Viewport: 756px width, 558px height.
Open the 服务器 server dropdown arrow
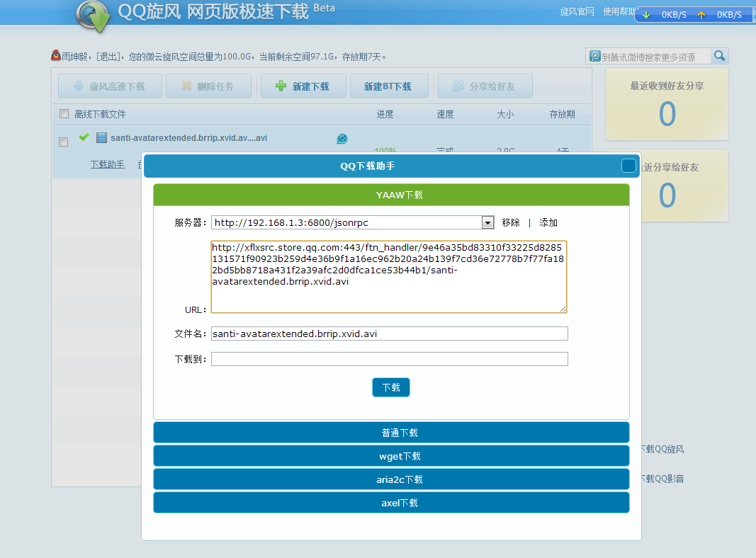pos(487,222)
